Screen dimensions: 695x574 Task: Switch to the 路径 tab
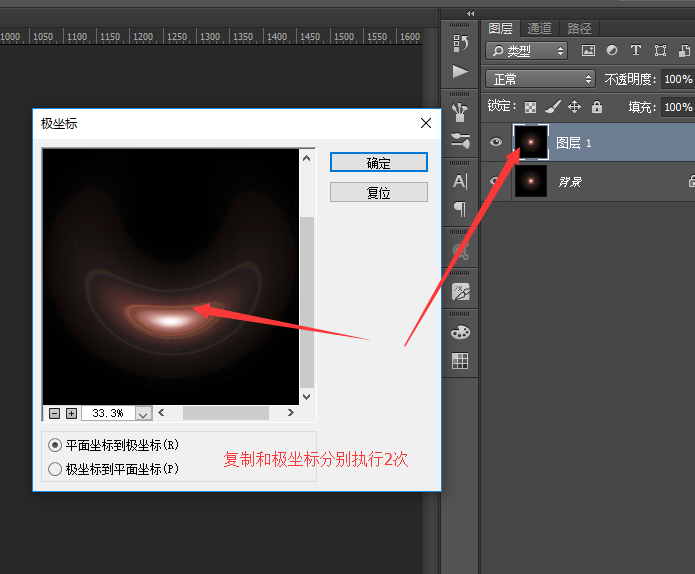click(579, 28)
